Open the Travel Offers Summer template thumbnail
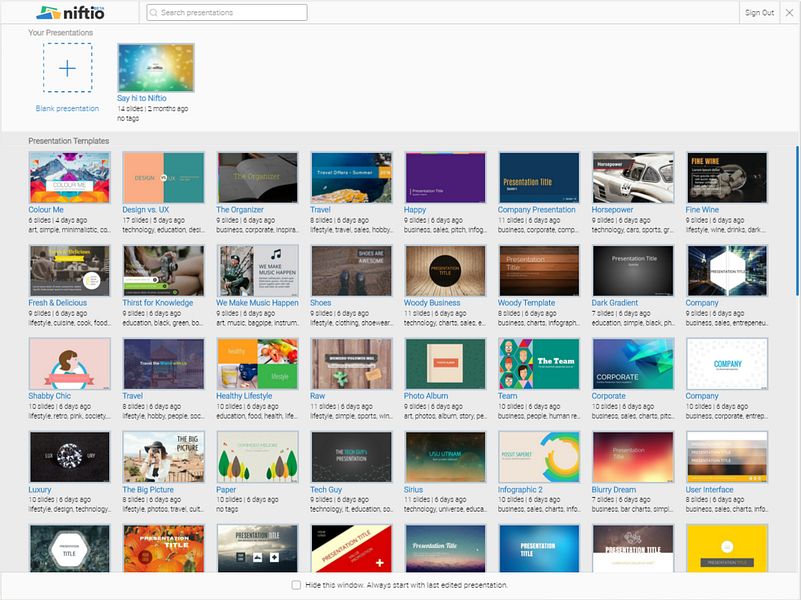This screenshot has width=801, height=600. click(x=351, y=177)
